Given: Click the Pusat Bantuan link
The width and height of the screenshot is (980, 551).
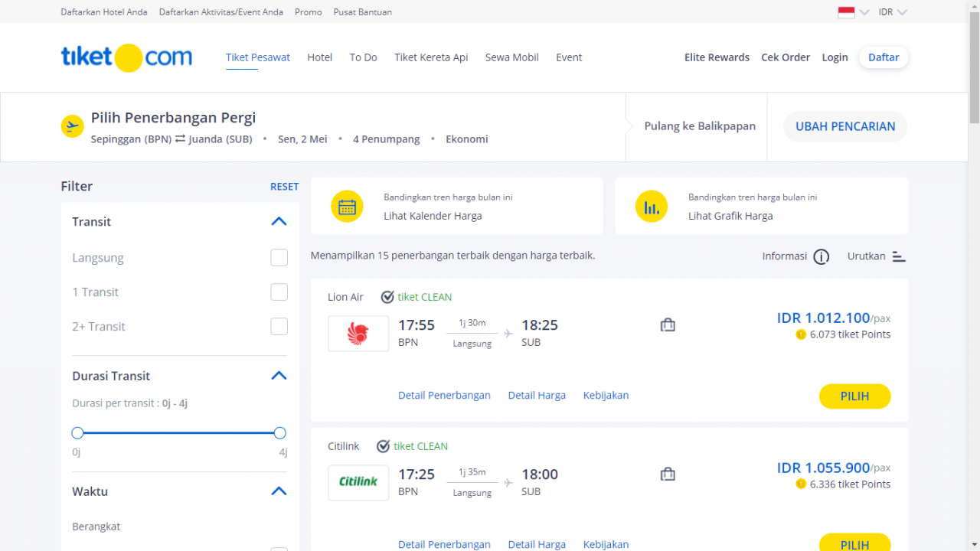Looking at the screenshot, I should (363, 12).
